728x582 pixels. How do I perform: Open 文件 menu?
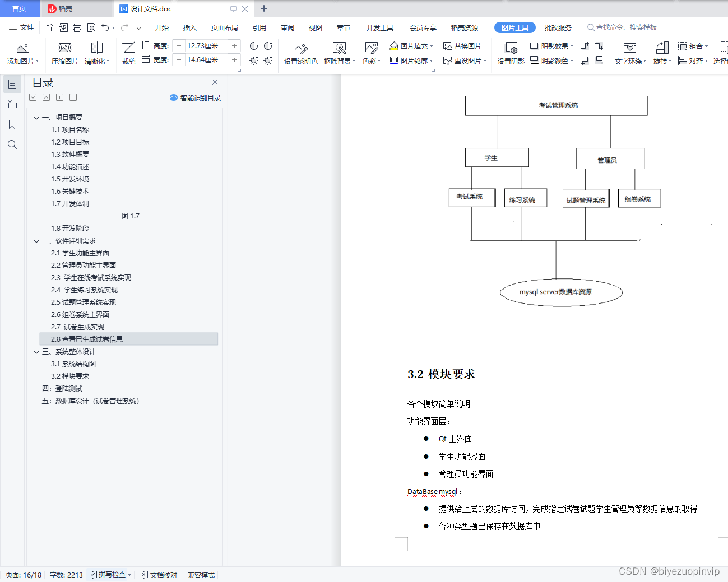click(x=21, y=27)
